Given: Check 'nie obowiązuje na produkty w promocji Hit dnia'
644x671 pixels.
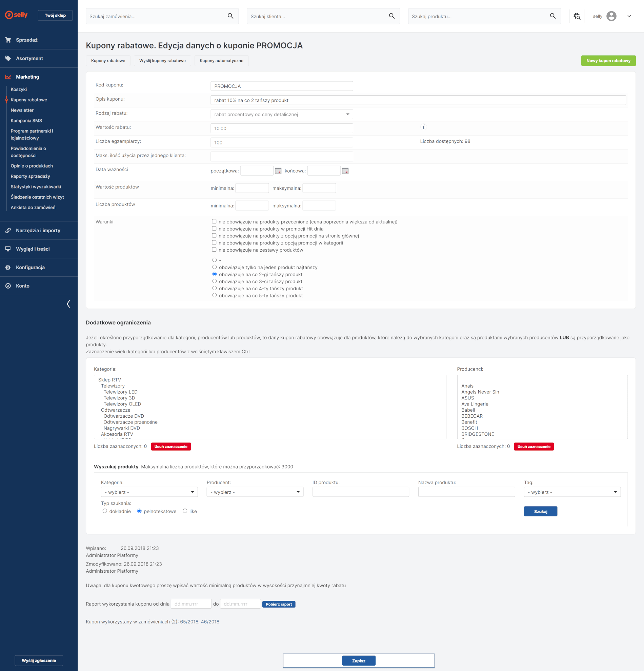Looking at the screenshot, I should coord(214,229).
